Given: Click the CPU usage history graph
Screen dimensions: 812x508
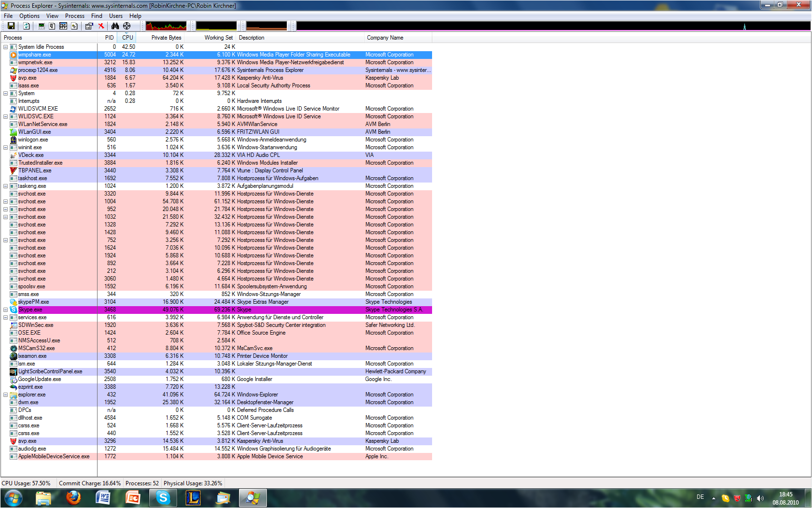Looking at the screenshot, I should [x=166, y=26].
